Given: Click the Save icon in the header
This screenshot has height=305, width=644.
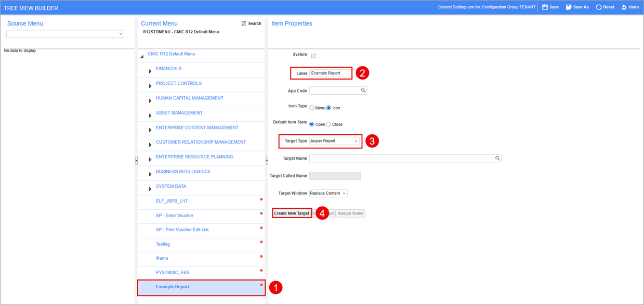Looking at the screenshot, I should click(545, 7).
